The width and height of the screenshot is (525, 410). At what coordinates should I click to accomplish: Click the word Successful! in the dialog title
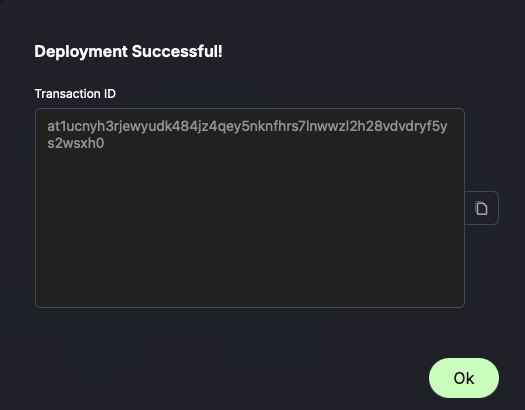click(177, 52)
